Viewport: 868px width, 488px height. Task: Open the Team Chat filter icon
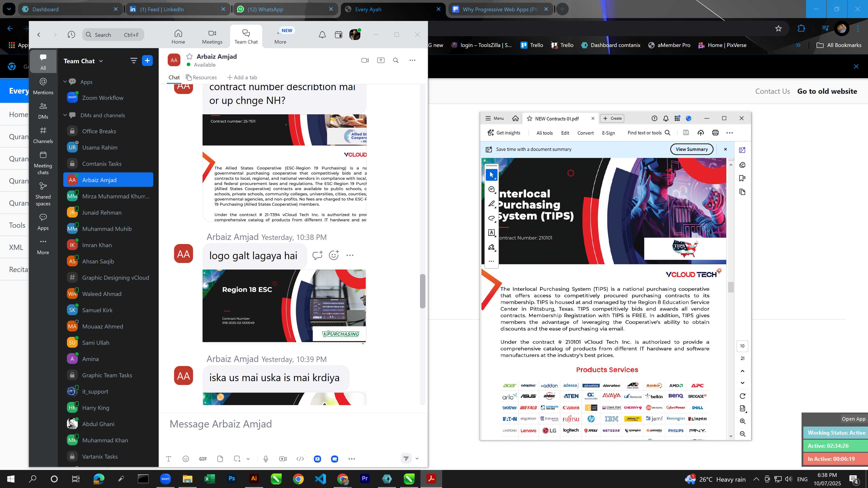(x=134, y=61)
